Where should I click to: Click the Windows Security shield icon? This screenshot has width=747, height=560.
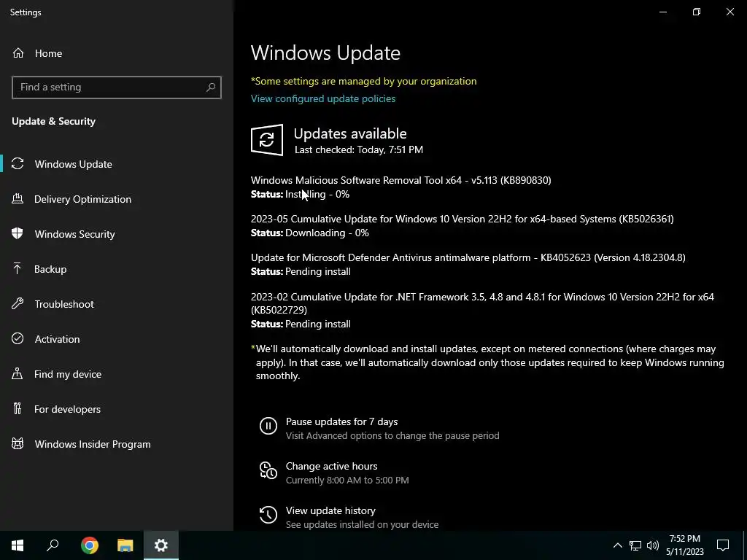pos(18,233)
